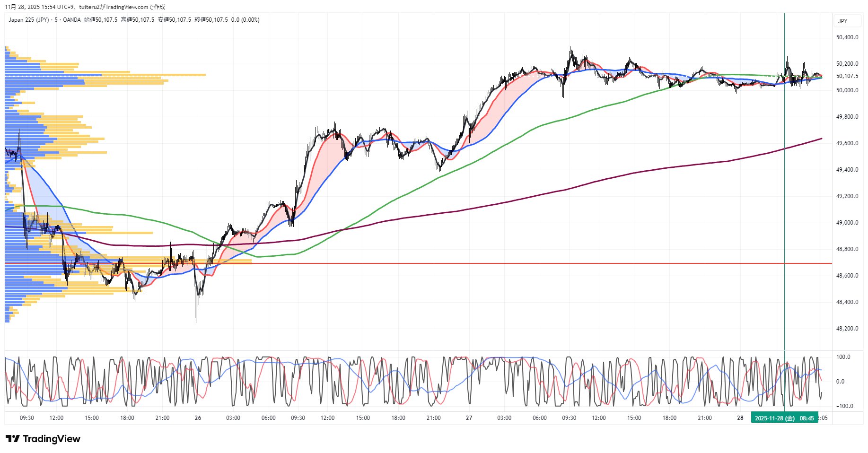Click the 始値 open value in legend
The image size is (868, 453).
[100, 20]
